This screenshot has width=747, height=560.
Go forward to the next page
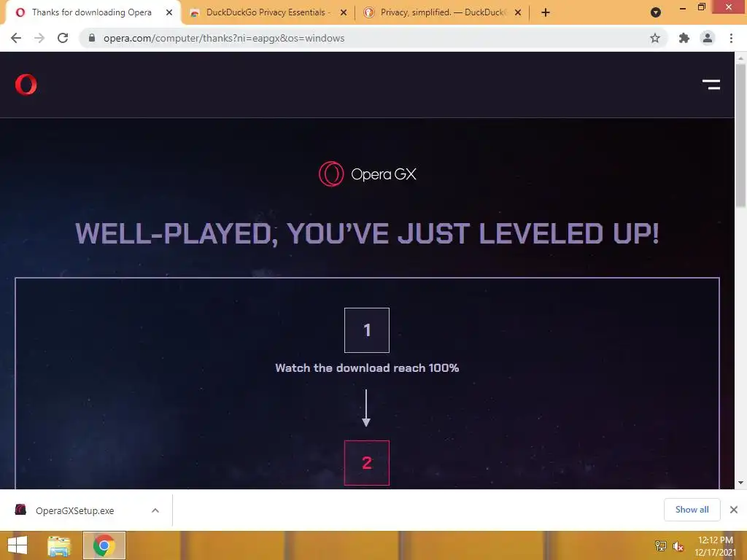click(x=39, y=38)
